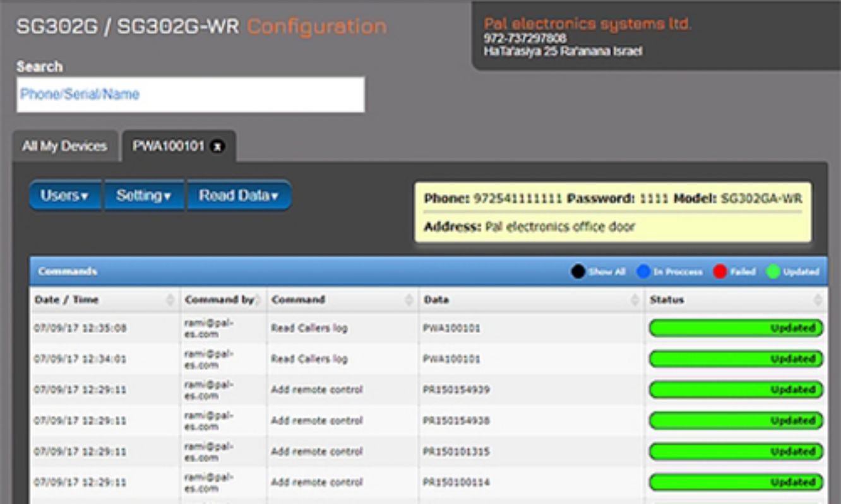Filter commands with green Updated circle
Viewport: 841px width, 504px height.
pyautogui.click(x=773, y=272)
